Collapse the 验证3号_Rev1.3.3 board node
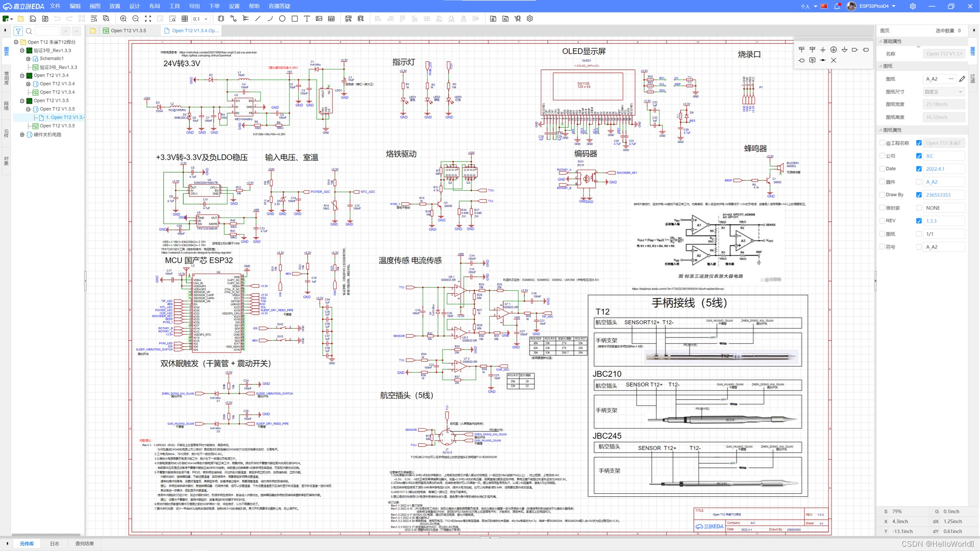980x551 pixels. [x=22, y=50]
